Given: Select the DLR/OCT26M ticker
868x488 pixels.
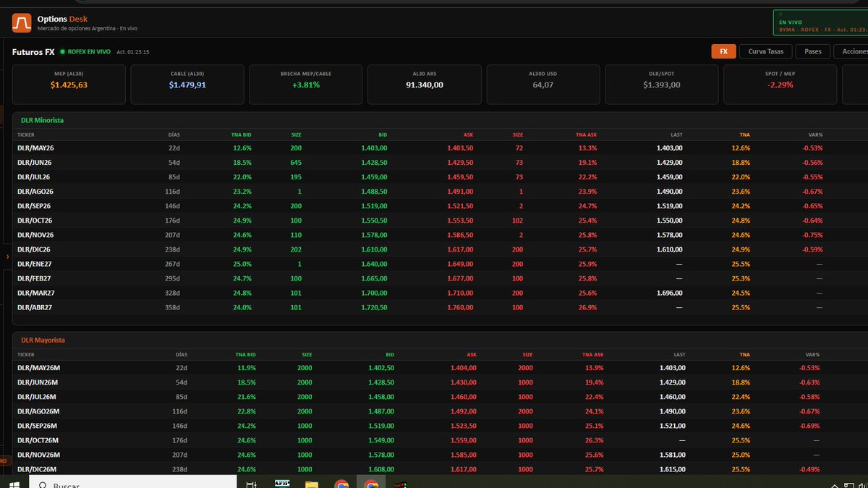Looking at the screenshot, I should point(38,440).
